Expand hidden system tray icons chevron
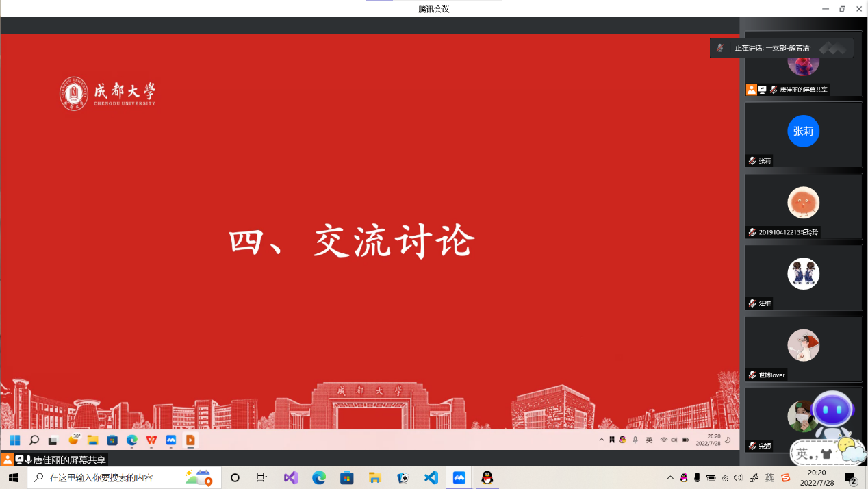Screen dimensions: 868x489 click(670, 478)
